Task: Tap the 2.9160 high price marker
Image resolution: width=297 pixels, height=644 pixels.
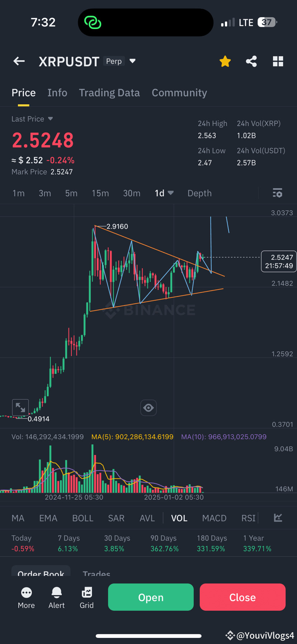Action: [117, 226]
